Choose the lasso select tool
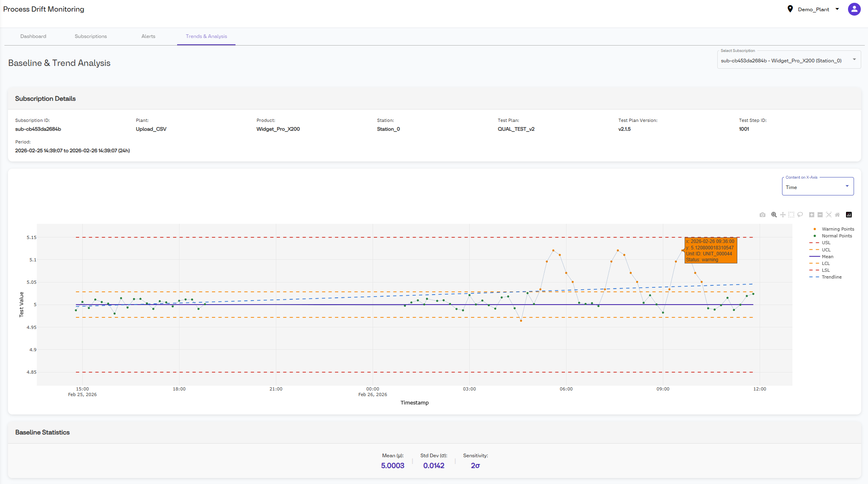This screenshot has width=868, height=484. pos(800,215)
